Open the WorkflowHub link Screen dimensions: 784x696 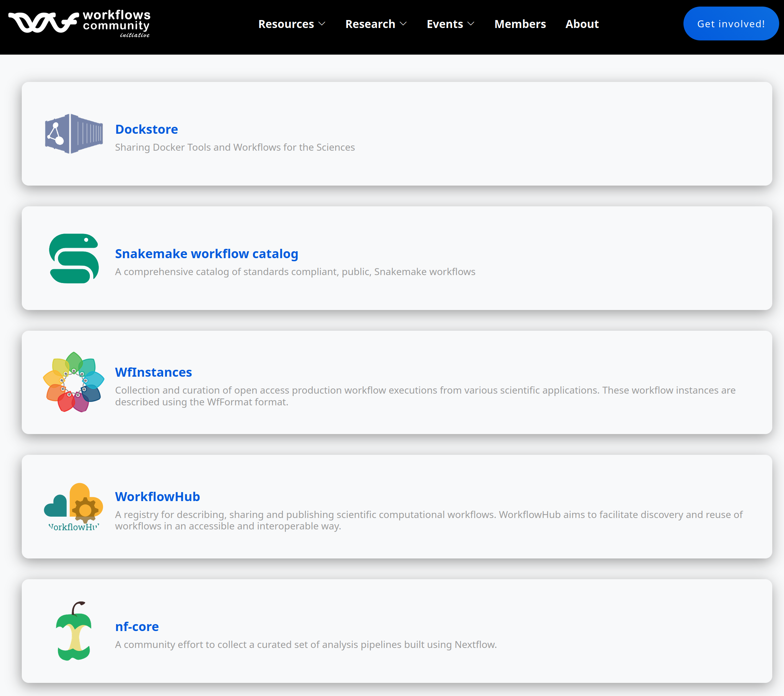pos(157,497)
